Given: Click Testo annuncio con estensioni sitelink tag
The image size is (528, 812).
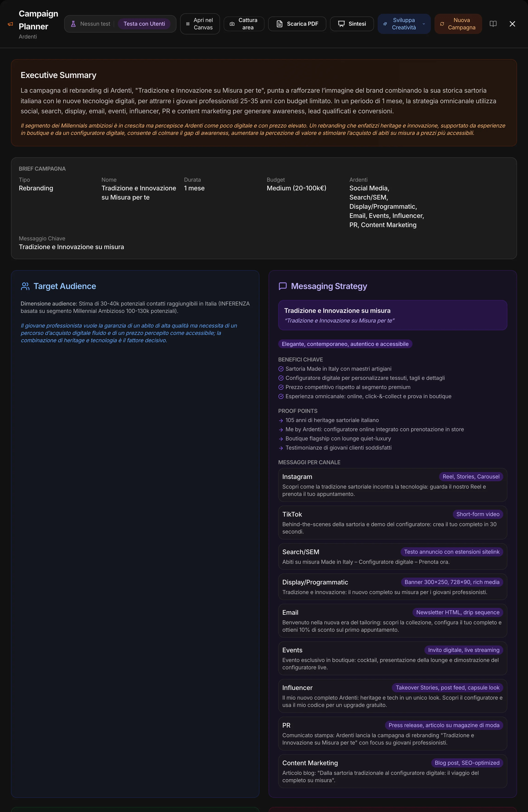Looking at the screenshot, I should (x=452, y=552).
